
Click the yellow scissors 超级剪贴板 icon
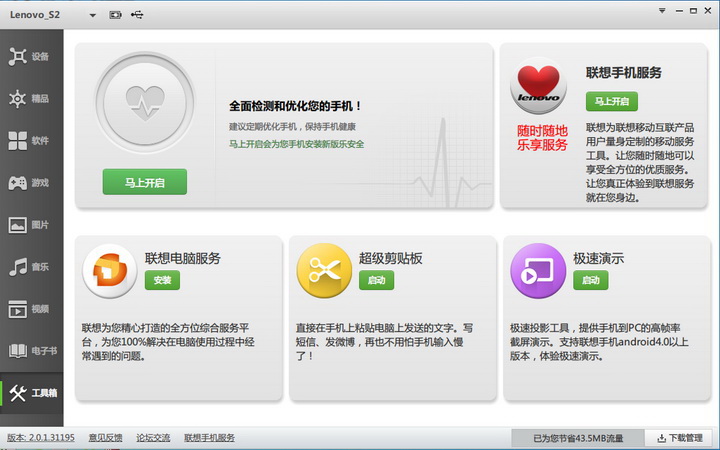pyautogui.click(x=324, y=271)
